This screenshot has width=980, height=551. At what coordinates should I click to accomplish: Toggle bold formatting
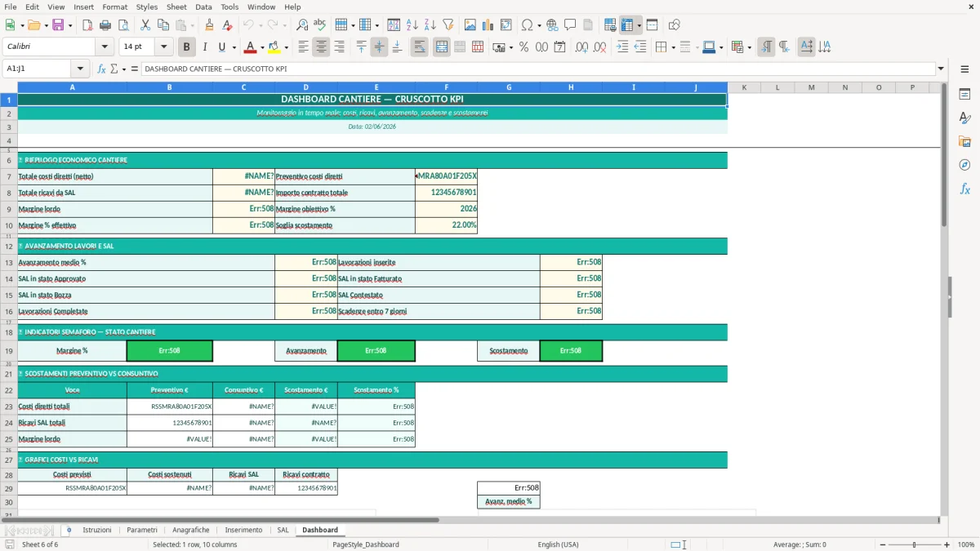186,47
